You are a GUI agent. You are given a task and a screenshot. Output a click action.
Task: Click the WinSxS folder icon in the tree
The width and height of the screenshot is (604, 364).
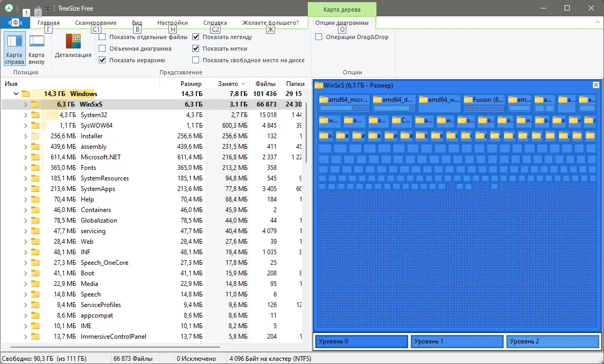point(35,104)
